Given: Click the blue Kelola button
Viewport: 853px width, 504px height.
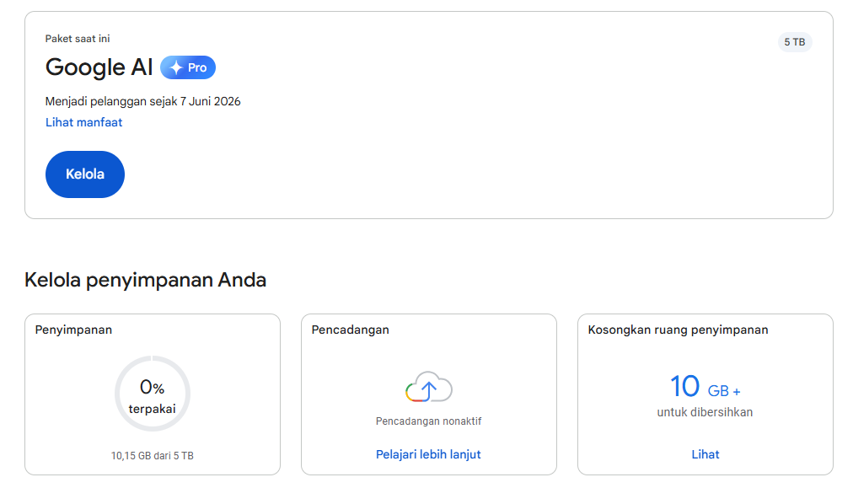Looking at the screenshot, I should tap(85, 174).
